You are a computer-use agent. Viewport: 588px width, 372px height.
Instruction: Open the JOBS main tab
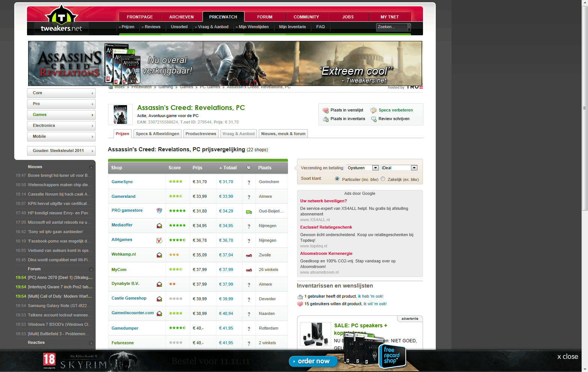pyautogui.click(x=348, y=17)
